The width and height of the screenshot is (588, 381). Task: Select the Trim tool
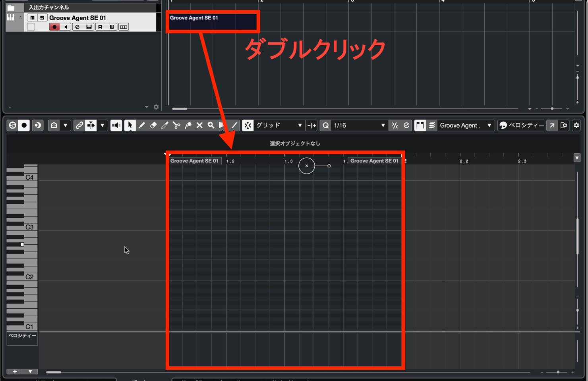coord(165,125)
